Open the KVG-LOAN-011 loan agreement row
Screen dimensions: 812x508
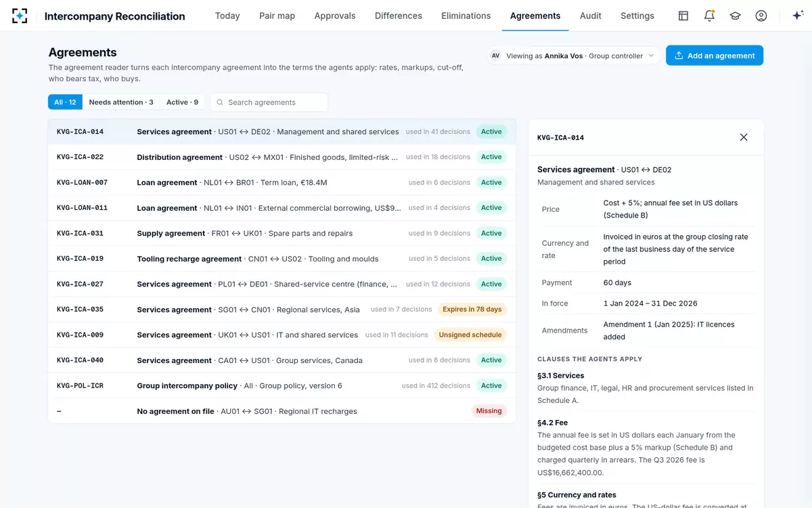(281, 208)
